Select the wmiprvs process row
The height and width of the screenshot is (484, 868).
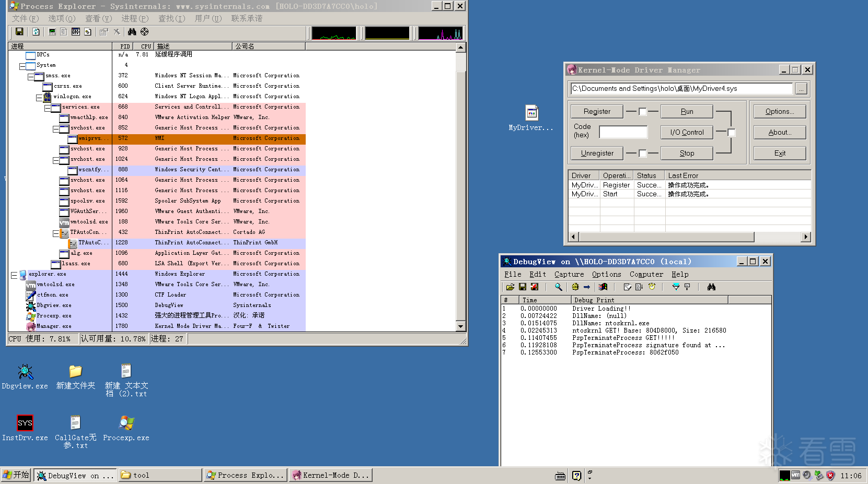pyautogui.click(x=157, y=138)
